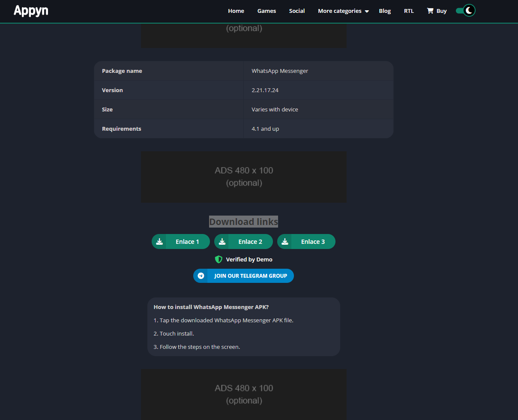The width and height of the screenshot is (518, 420).
Task: Download via Enlace 2 button
Action: click(x=243, y=242)
